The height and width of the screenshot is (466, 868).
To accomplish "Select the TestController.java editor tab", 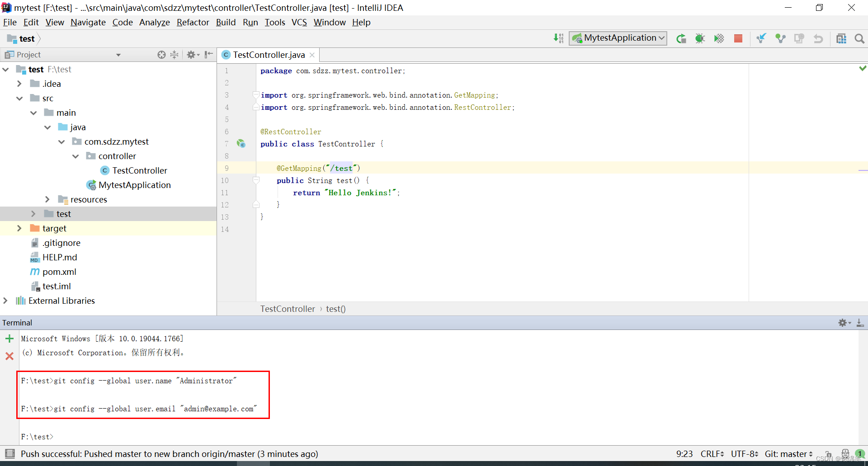I will 269,55.
